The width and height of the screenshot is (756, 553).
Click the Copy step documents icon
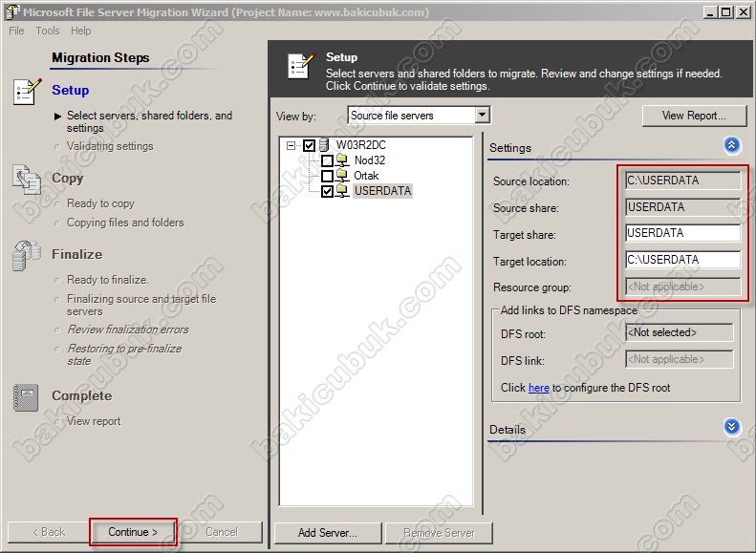click(27, 180)
